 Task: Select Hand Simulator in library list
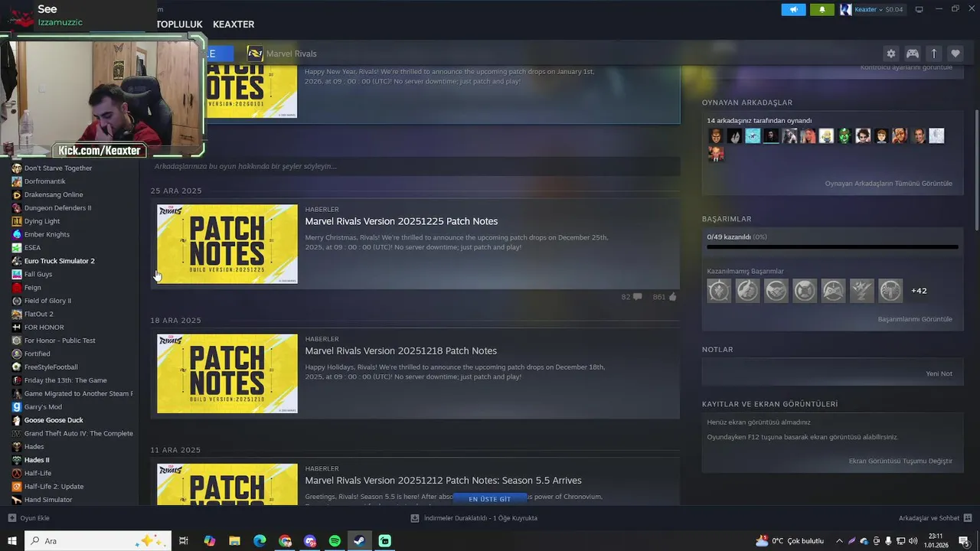tap(48, 500)
